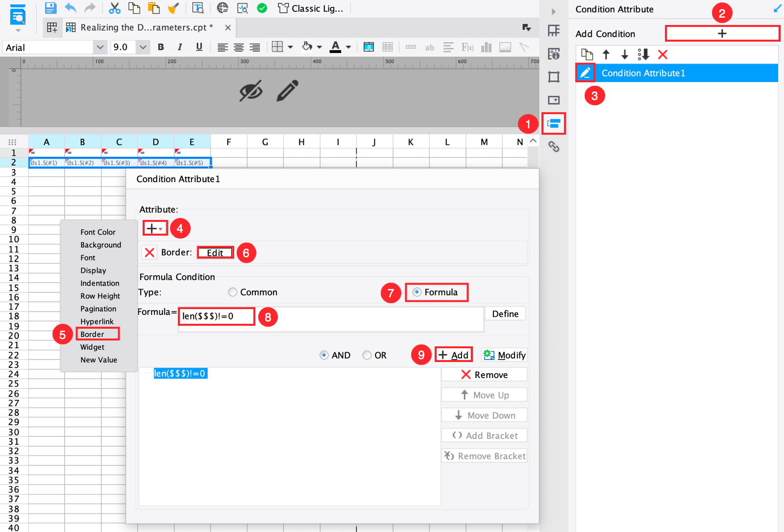Delete condition with red X in right panel
This screenshot has height=532, width=784.
click(662, 54)
